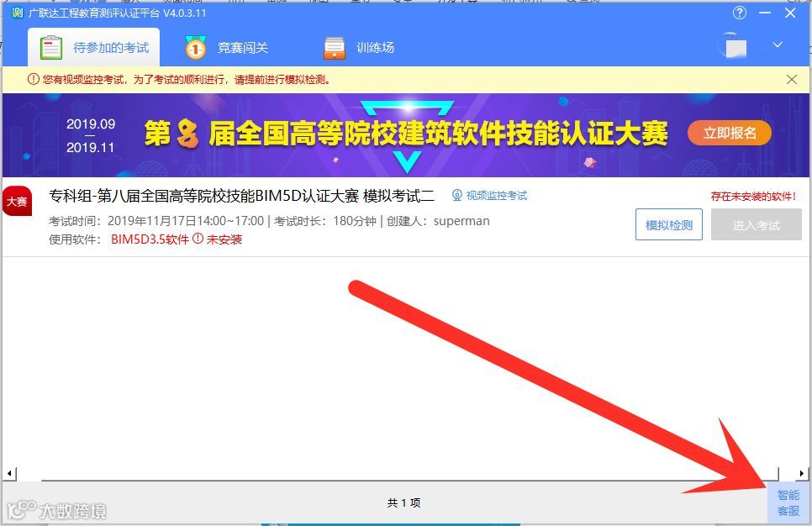Click the 第8届 competition banner image

click(406, 135)
